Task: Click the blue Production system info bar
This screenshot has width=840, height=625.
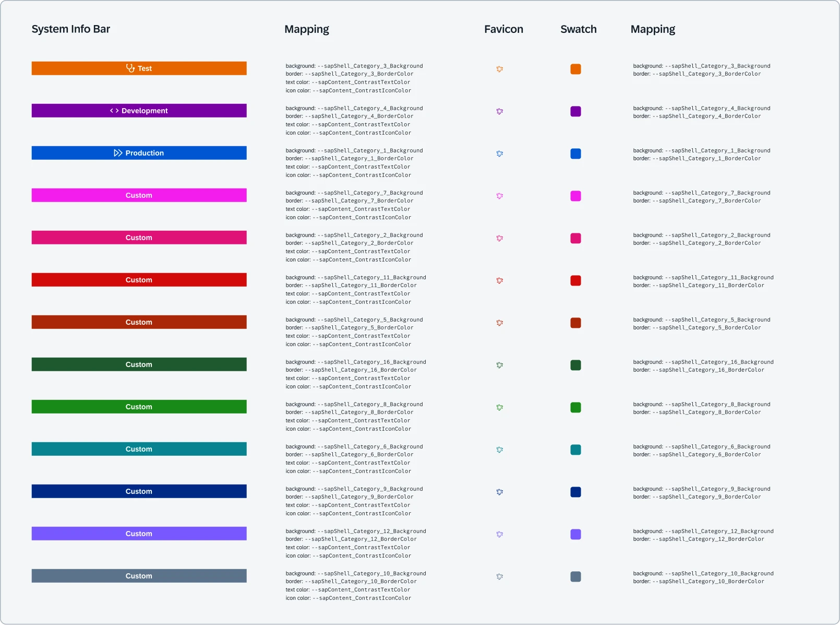Action: pyautogui.click(x=139, y=153)
